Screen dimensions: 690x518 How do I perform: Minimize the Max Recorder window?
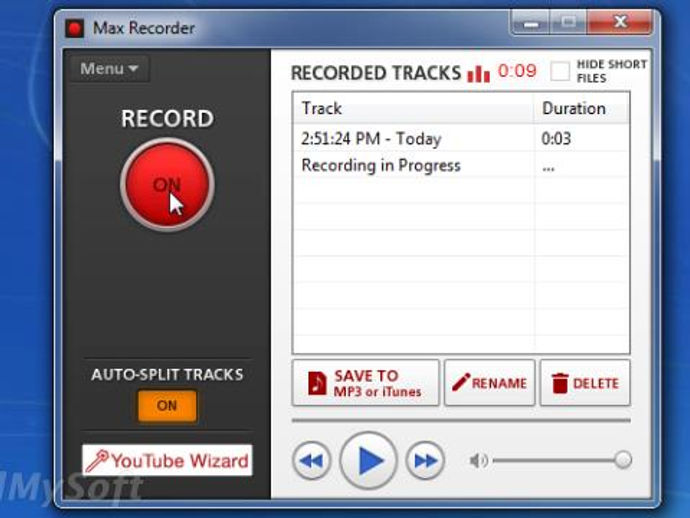(x=530, y=22)
